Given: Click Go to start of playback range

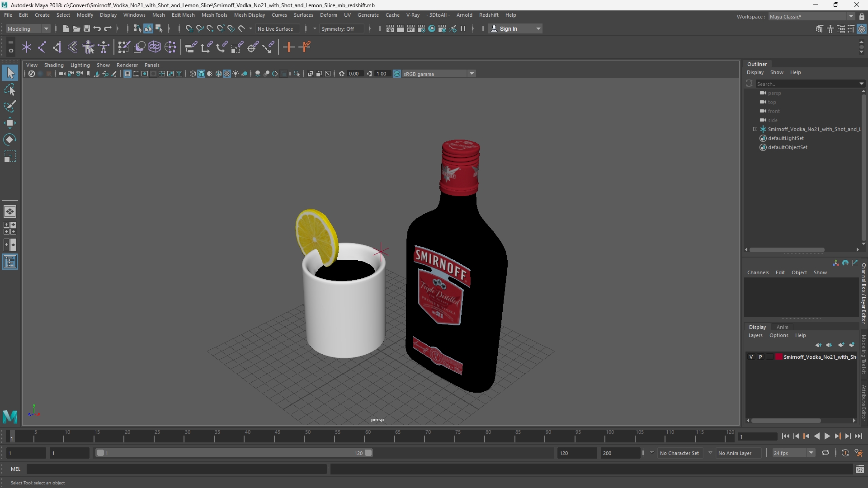Looking at the screenshot, I should coord(785,436).
